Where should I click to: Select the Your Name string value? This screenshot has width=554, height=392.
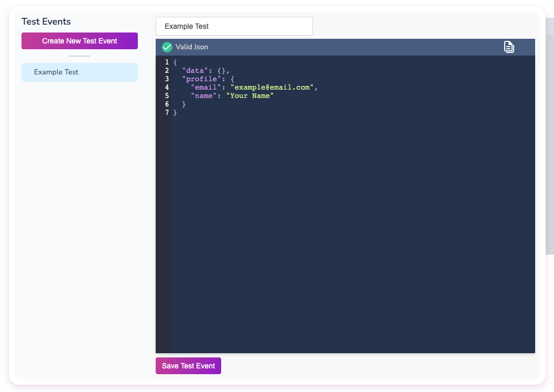pyautogui.click(x=250, y=95)
